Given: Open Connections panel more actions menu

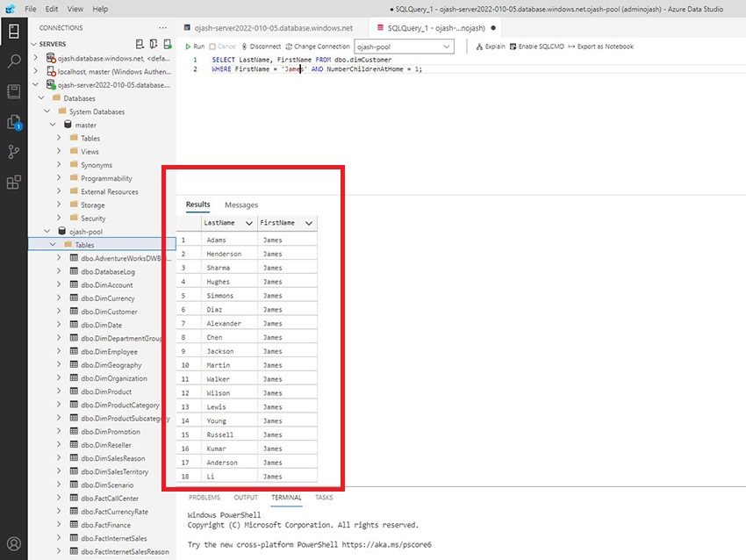Looking at the screenshot, I should (162, 27).
